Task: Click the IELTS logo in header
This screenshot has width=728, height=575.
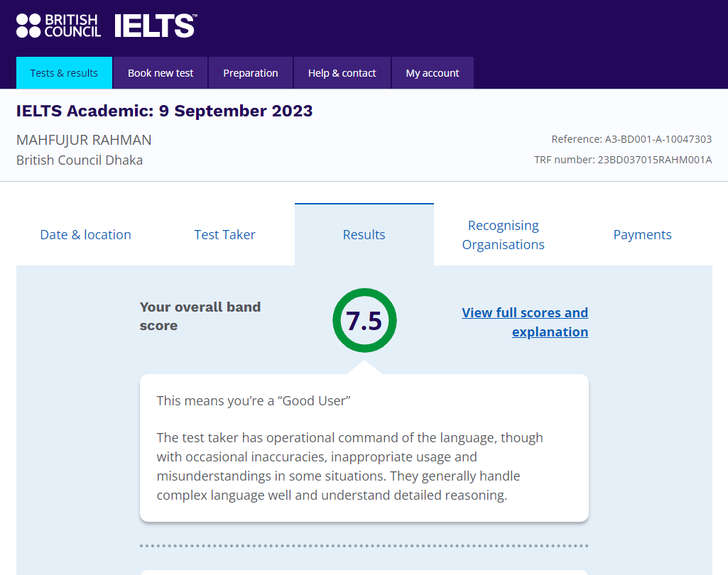Action: (x=155, y=26)
